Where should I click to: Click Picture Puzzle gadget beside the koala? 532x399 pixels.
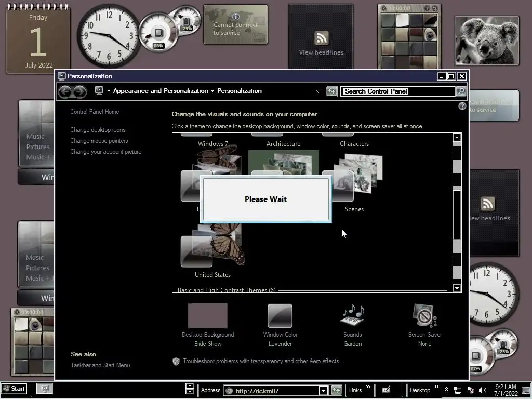pyautogui.click(x=409, y=37)
